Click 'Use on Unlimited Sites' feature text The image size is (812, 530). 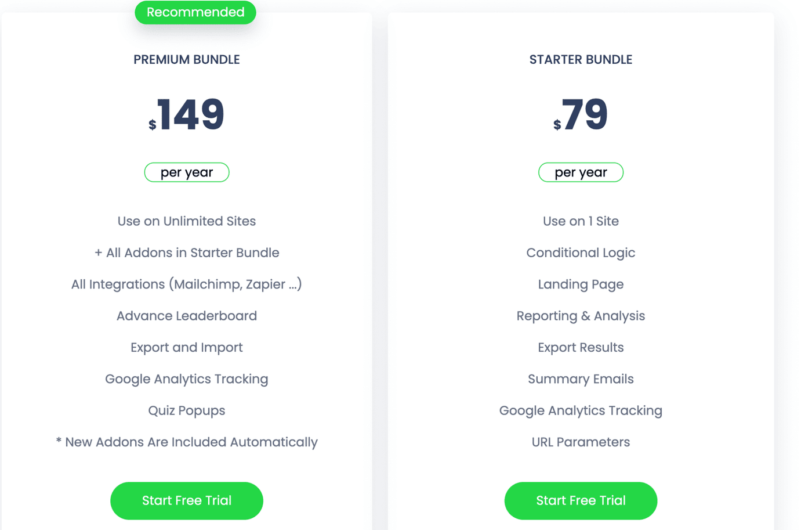(186, 221)
